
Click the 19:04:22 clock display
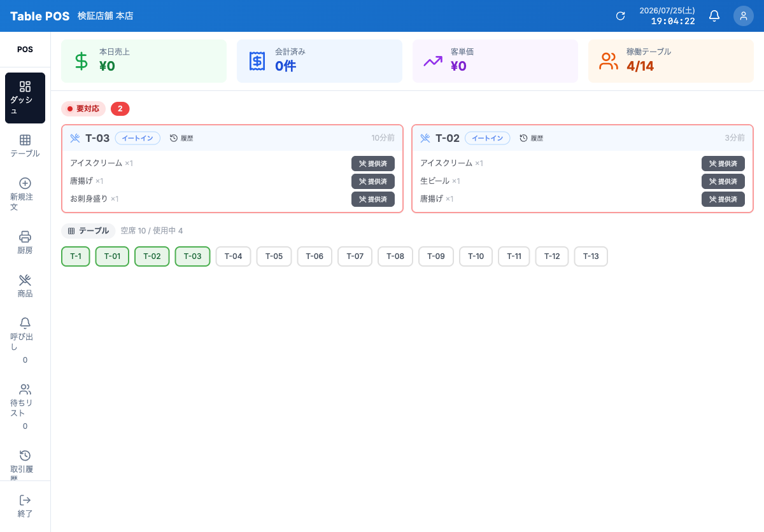point(673,21)
